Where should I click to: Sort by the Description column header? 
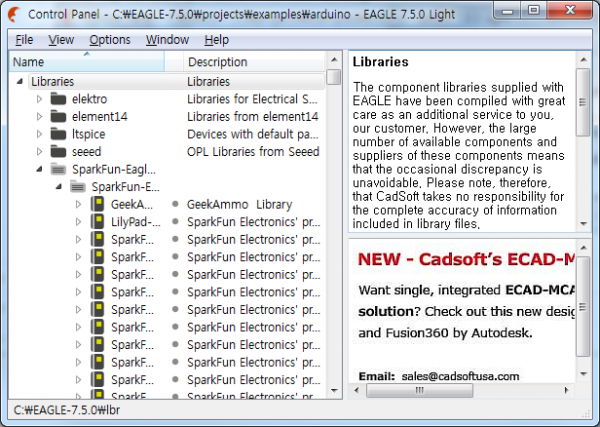[254, 62]
